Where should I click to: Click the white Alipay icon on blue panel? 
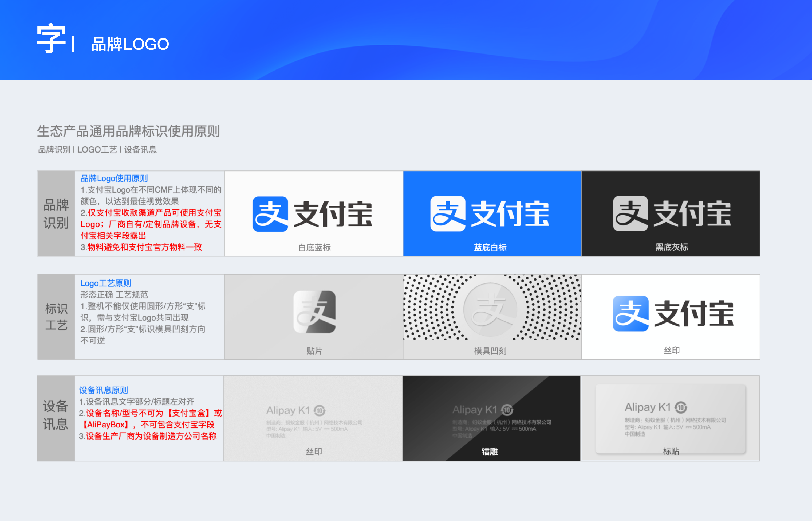click(448, 214)
